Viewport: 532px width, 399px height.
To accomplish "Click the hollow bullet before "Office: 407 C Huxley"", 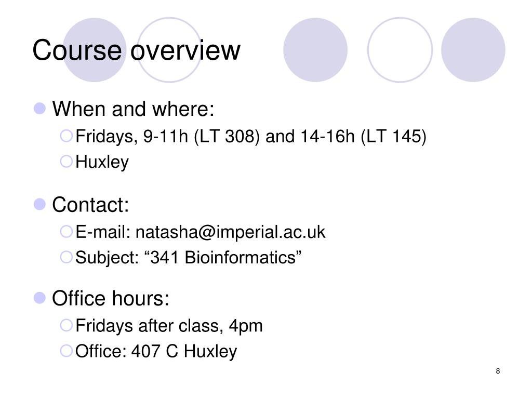I will click(x=66, y=351).
